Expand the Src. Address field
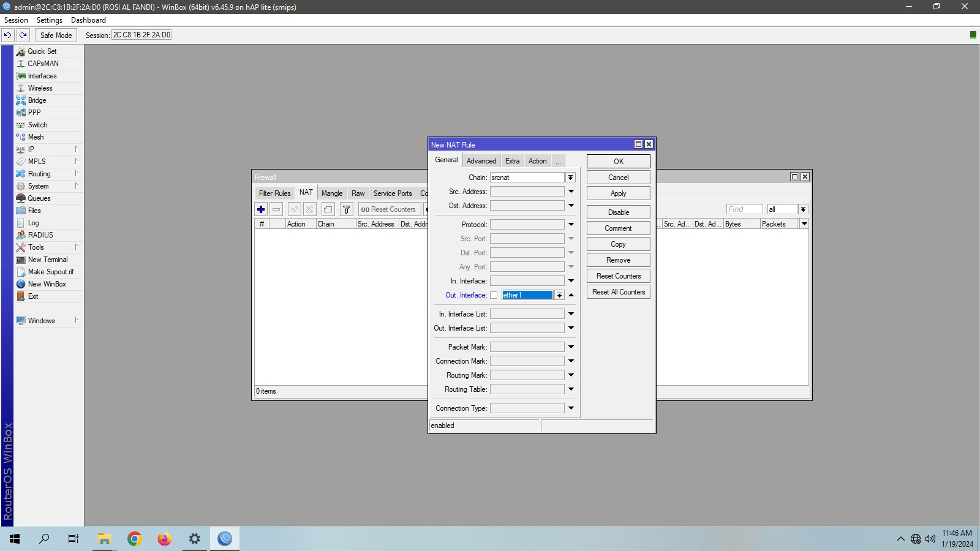This screenshot has width=980, height=551. click(571, 192)
